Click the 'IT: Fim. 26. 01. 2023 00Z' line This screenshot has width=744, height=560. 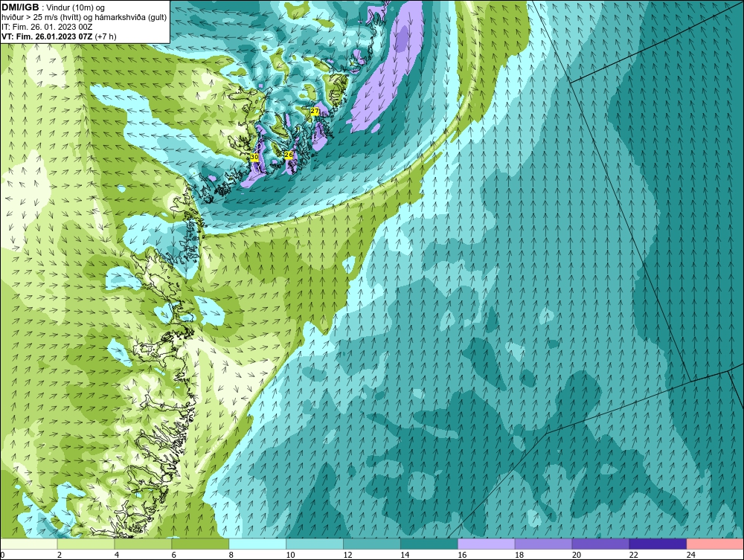click(47, 27)
